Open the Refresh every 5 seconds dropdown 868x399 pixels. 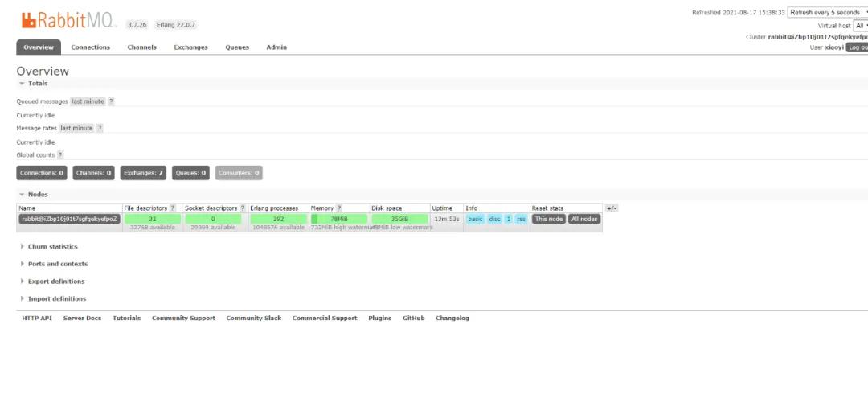828,12
